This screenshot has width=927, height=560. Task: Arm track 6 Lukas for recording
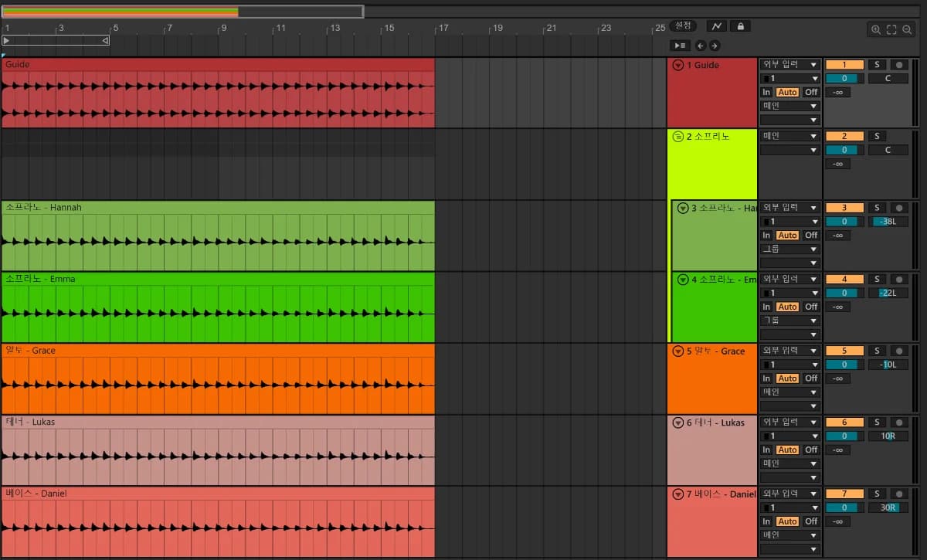coord(898,423)
